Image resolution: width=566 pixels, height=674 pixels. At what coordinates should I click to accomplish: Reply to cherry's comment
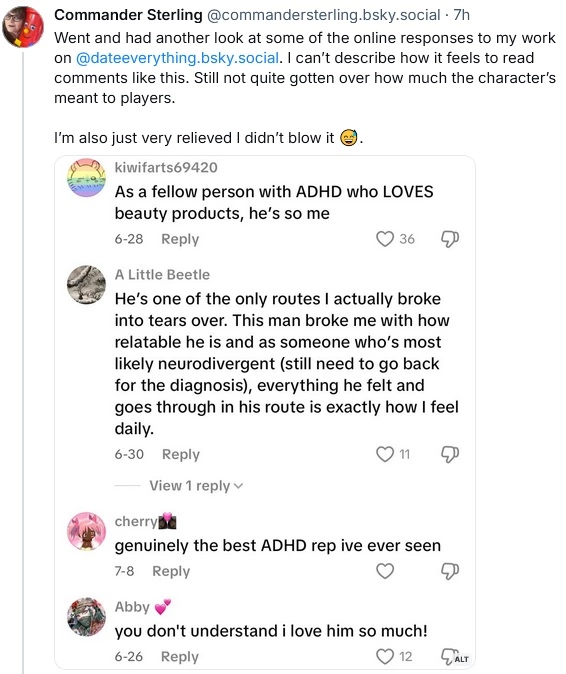[x=171, y=571]
